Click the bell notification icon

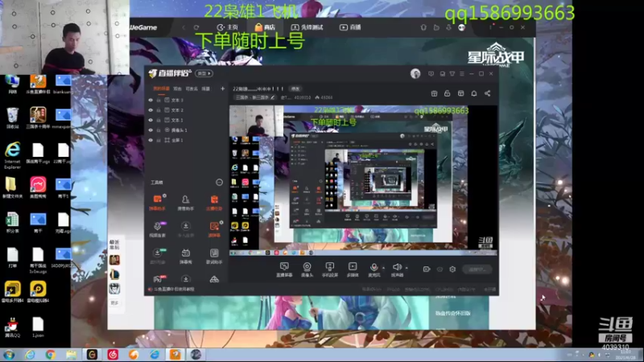pos(474,93)
